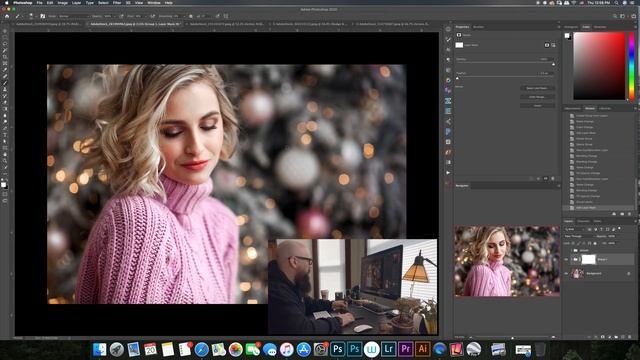The image size is (640, 360).
Task: Select the Zoom tool
Action: pyautogui.click(x=5, y=161)
